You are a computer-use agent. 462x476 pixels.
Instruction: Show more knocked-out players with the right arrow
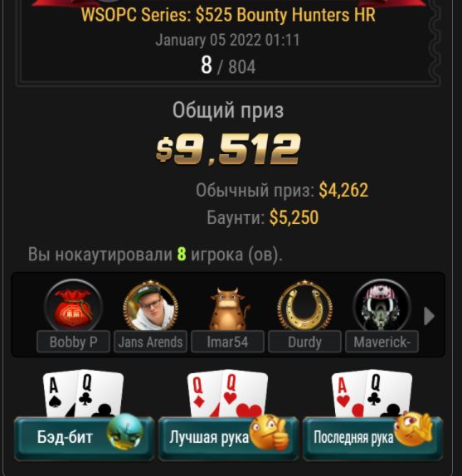(429, 316)
